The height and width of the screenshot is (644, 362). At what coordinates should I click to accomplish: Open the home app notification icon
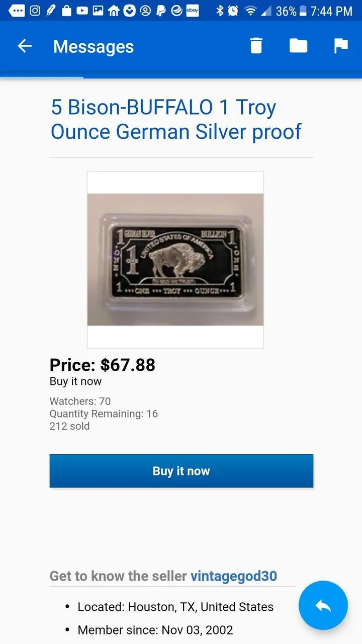coord(114,11)
